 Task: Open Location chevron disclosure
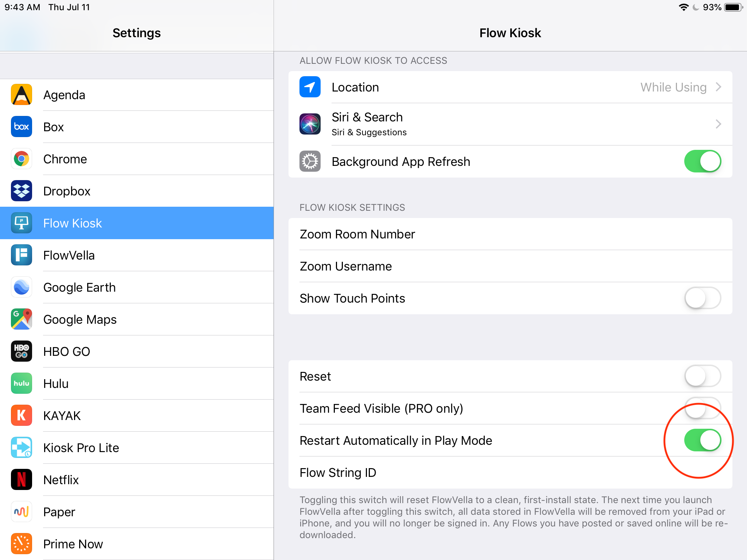point(719,87)
